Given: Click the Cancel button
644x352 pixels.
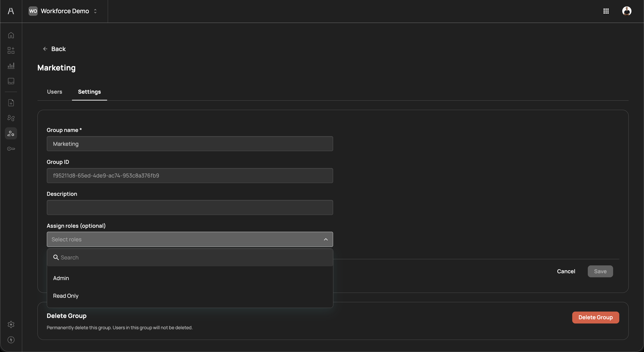Looking at the screenshot, I should point(566,271).
